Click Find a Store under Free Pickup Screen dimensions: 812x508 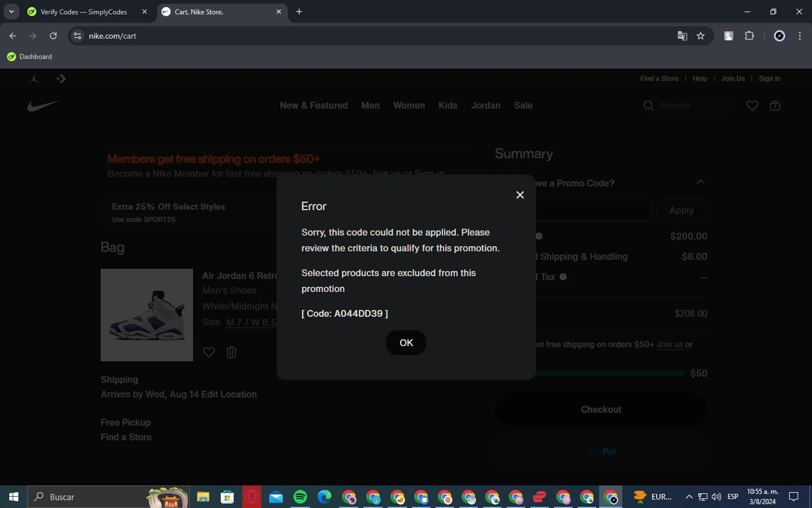click(x=126, y=437)
